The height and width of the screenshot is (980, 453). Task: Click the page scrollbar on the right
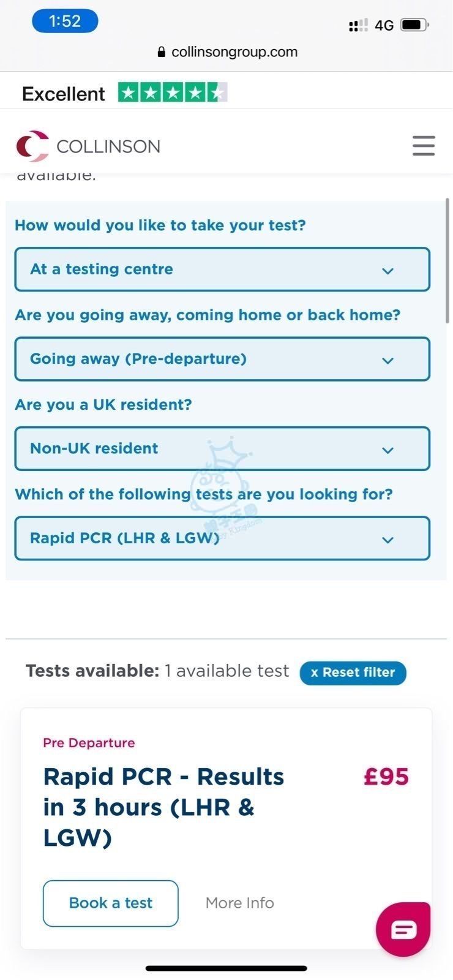point(447,260)
